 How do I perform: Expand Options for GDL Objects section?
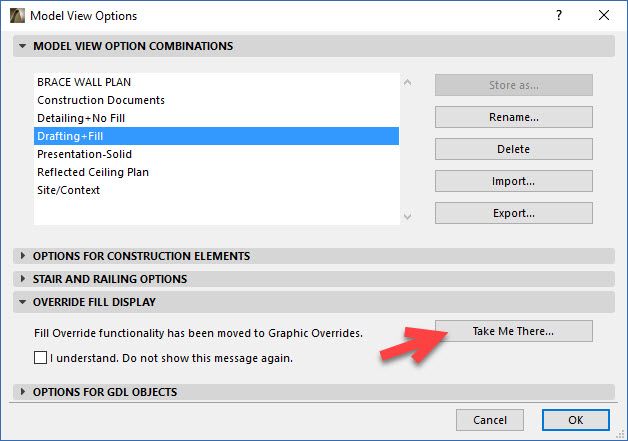click(23, 392)
